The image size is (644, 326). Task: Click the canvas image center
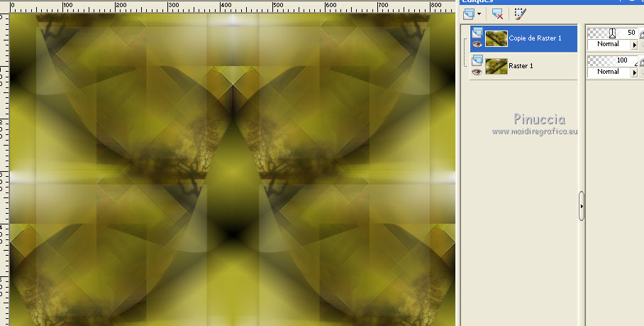click(x=233, y=169)
